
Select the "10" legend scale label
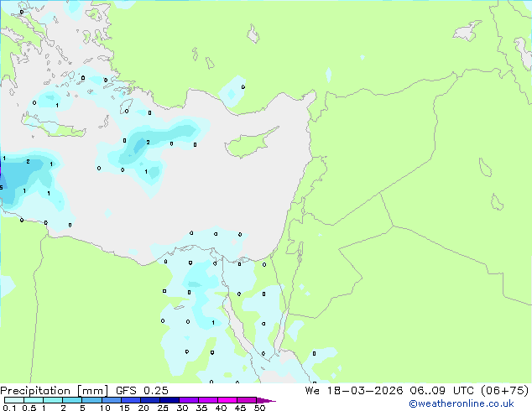105,408
